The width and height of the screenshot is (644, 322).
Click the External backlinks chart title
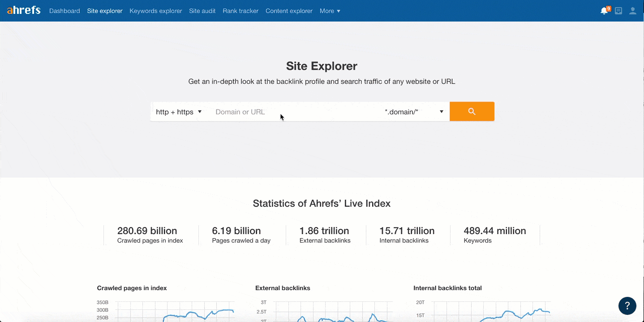coord(283,288)
